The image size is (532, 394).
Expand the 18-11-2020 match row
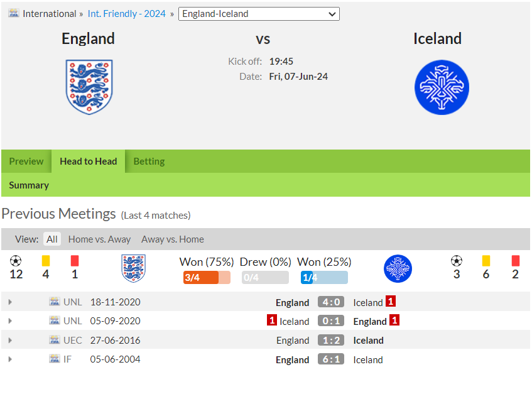click(10, 302)
